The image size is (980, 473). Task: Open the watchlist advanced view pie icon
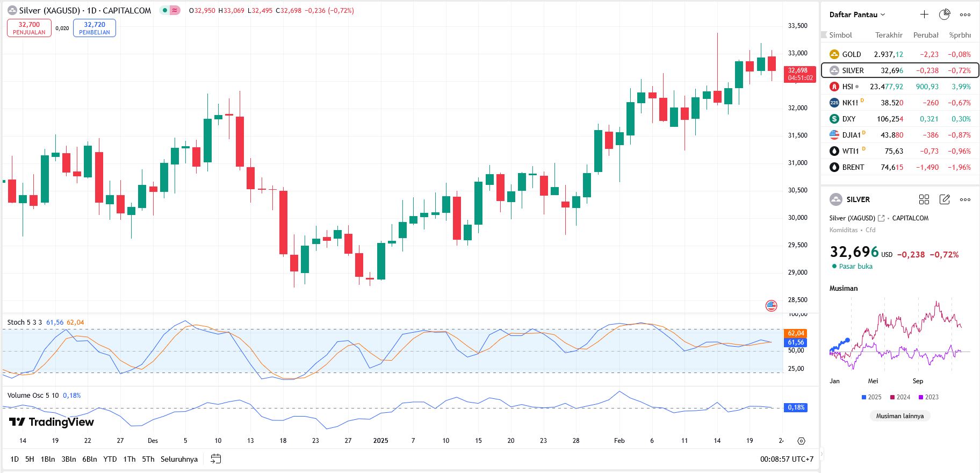tap(944, 15)
